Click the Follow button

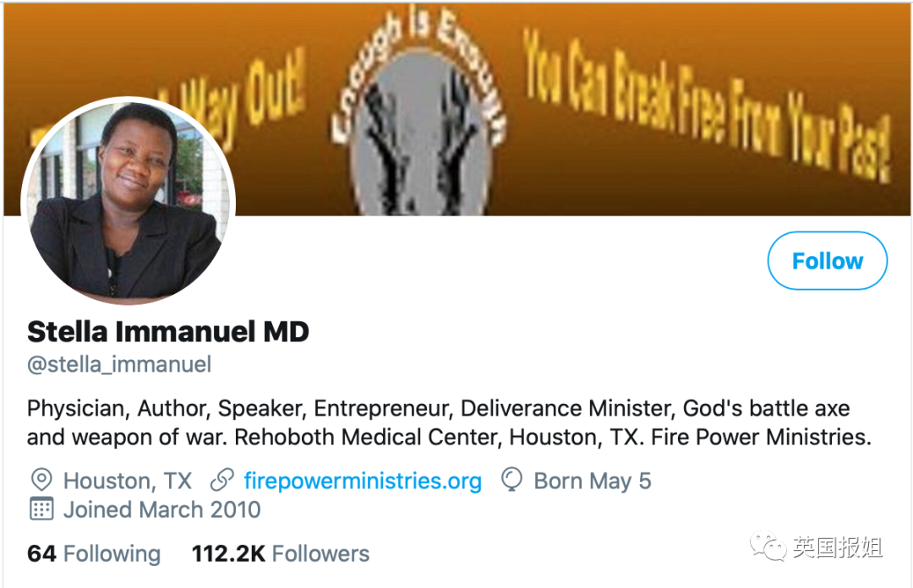tap(828, 261)
